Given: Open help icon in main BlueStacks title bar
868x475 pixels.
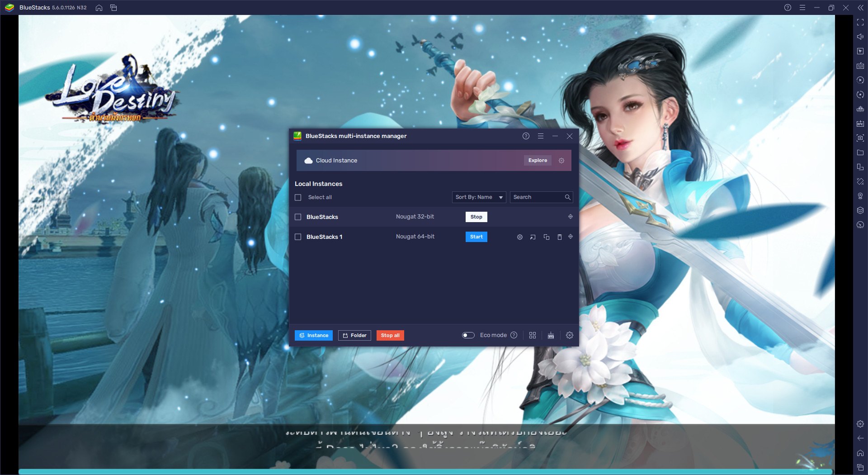Looking at the screenshot, I should click(x=788, y=8).
